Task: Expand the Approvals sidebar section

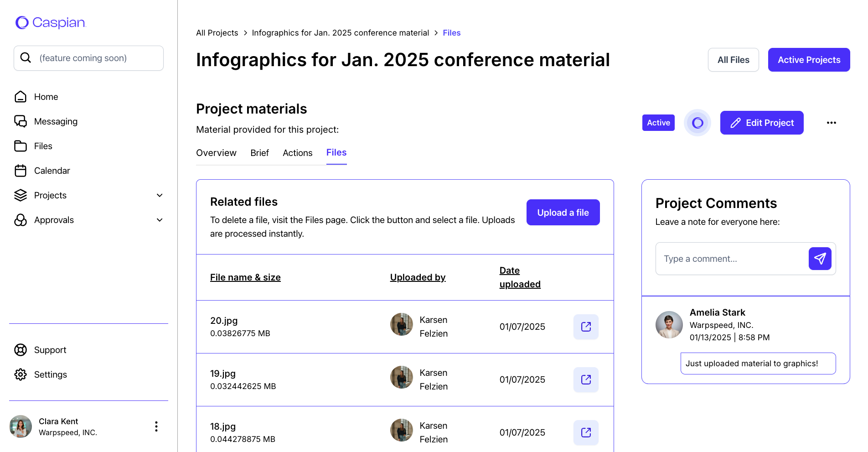Action: point(160,220)
